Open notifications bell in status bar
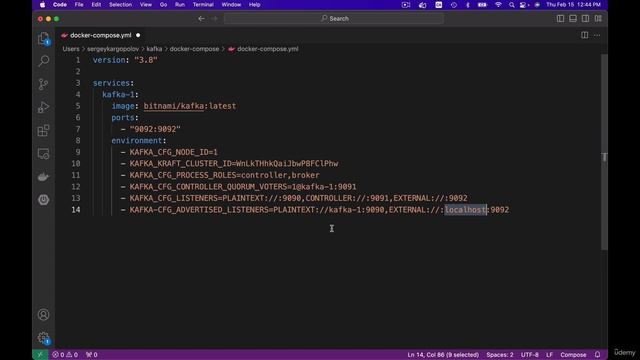 point(597,355)
